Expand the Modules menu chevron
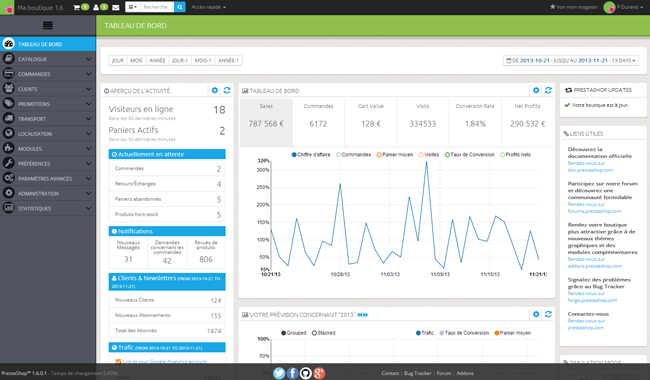This screenshot has width=650, height=380. (88, 148)
